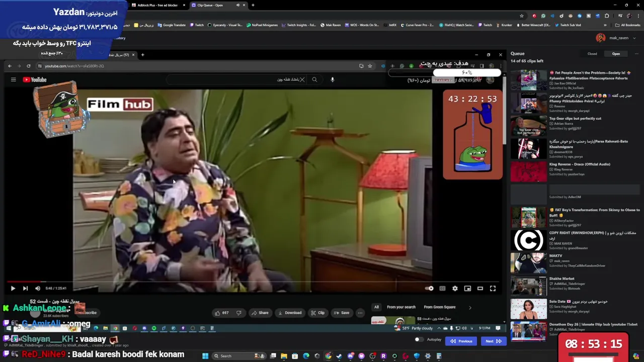Toggle the clip queue Autoplay switch

coord(419,340)
